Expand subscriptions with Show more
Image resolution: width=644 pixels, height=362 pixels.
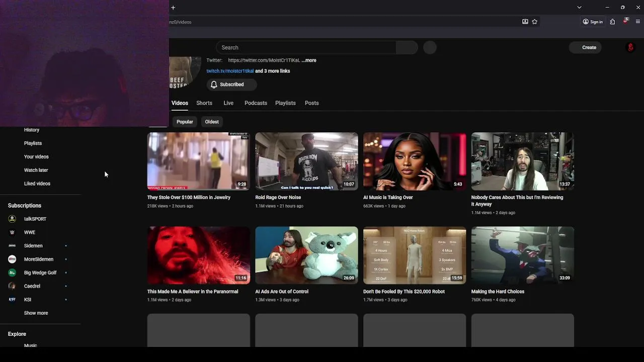(36, 313)
